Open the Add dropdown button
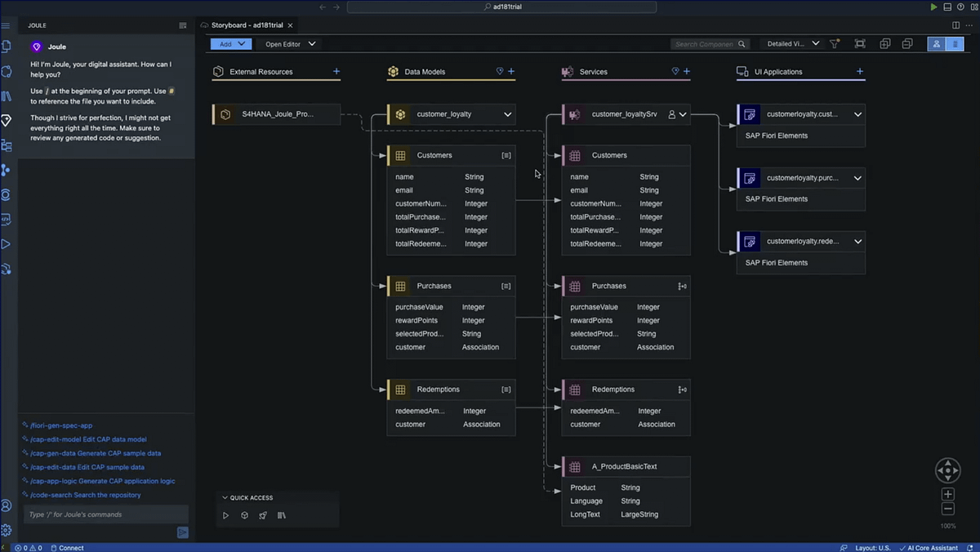Screen dimensions: 980x552 [x=231, y=44]
